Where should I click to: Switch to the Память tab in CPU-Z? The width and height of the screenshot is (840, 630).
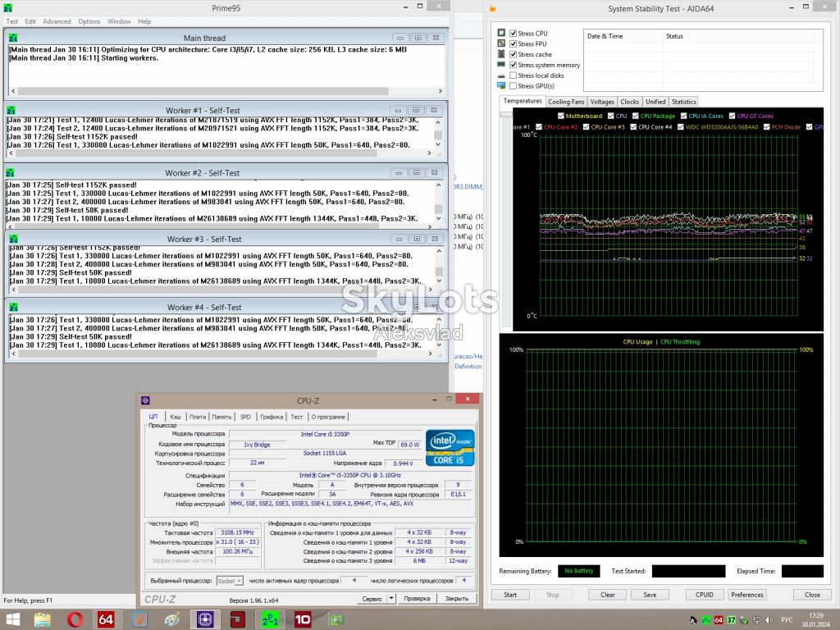click(221, 417)
